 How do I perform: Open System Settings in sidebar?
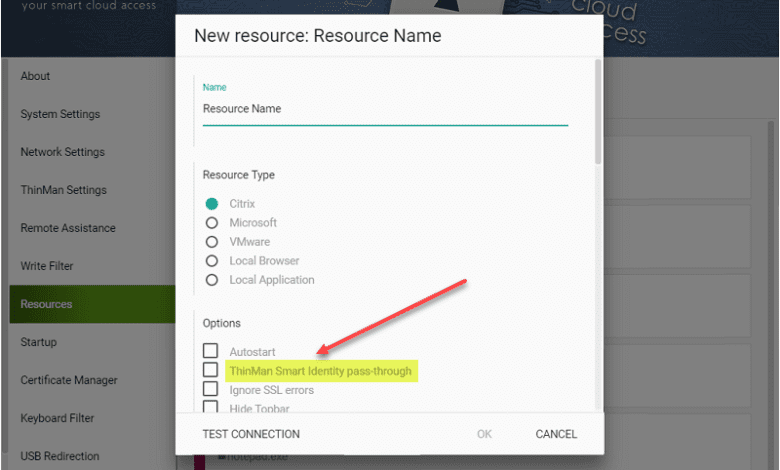point(60,114)
